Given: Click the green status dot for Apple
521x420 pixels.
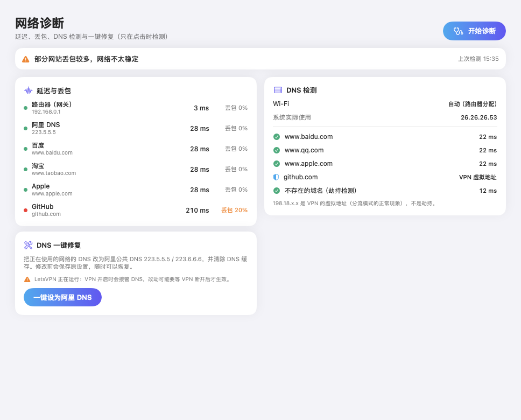Looking at the screenshot, I should pos(26,190).
